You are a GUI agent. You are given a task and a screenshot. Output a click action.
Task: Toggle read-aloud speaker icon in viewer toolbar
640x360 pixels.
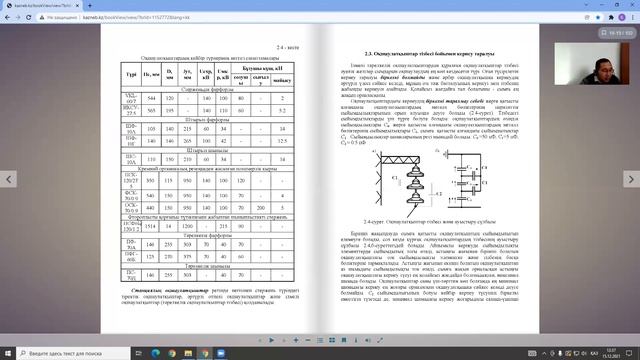[x=368, y=340]
